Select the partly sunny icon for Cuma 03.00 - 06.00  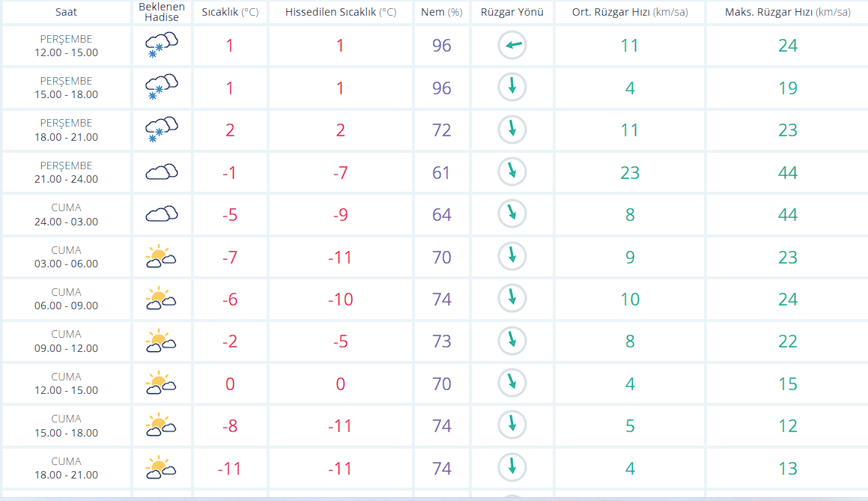(x=161, y=257)
